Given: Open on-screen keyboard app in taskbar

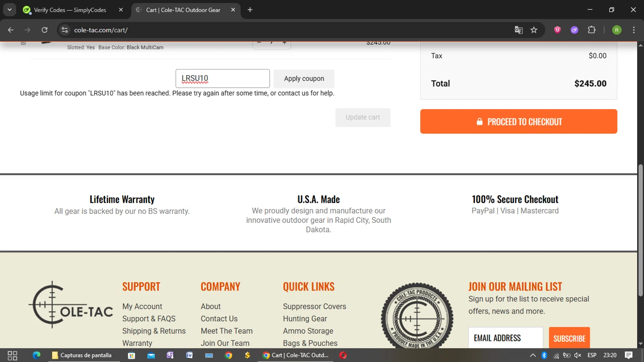Looking at the screenshot, I should point(209,355).
